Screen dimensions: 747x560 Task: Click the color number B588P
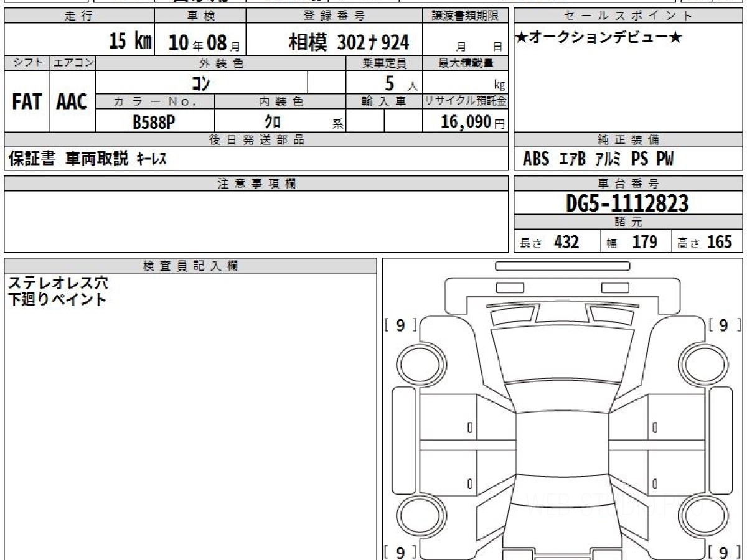[x=154, y=122]
